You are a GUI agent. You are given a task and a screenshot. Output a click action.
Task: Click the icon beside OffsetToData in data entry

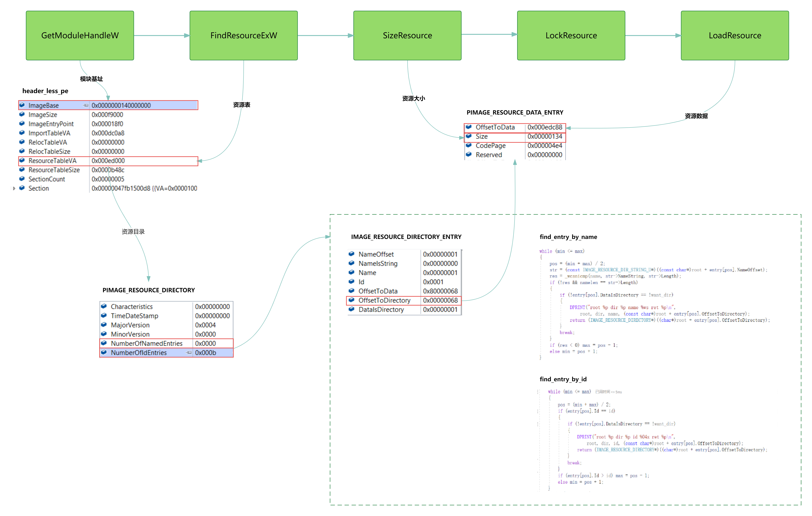[x=469, y=127]
